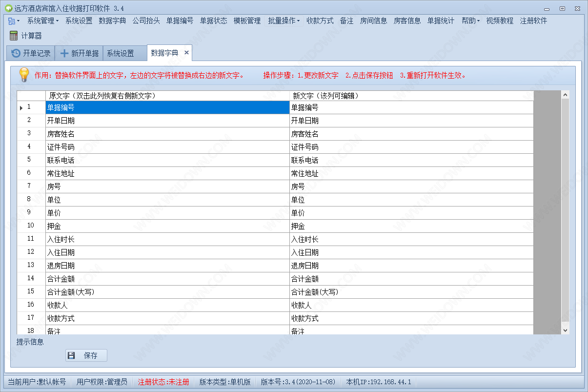Open 模板管理 menu item
Image resolution: width=588 pixels, height=392 pixels.
point(247,21)
